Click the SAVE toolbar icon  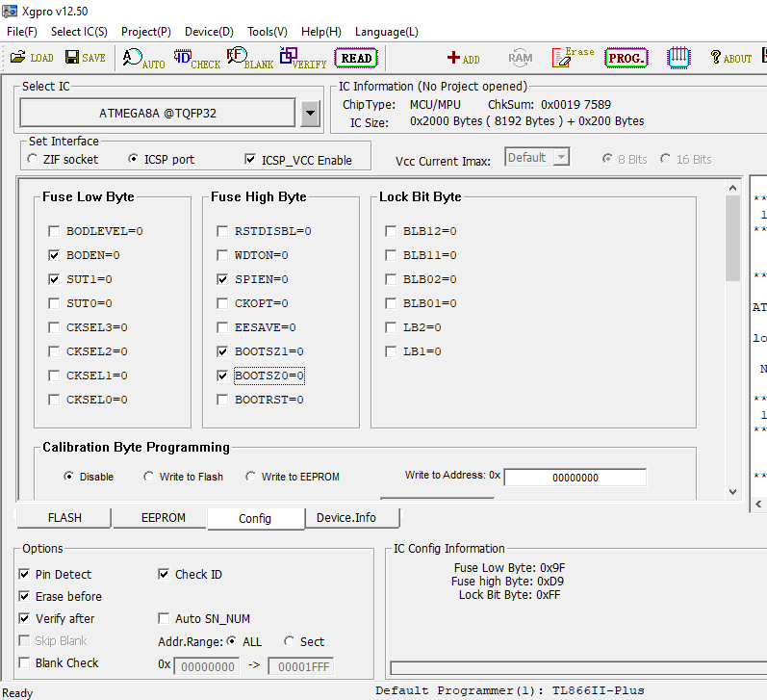tap(85, 58)
